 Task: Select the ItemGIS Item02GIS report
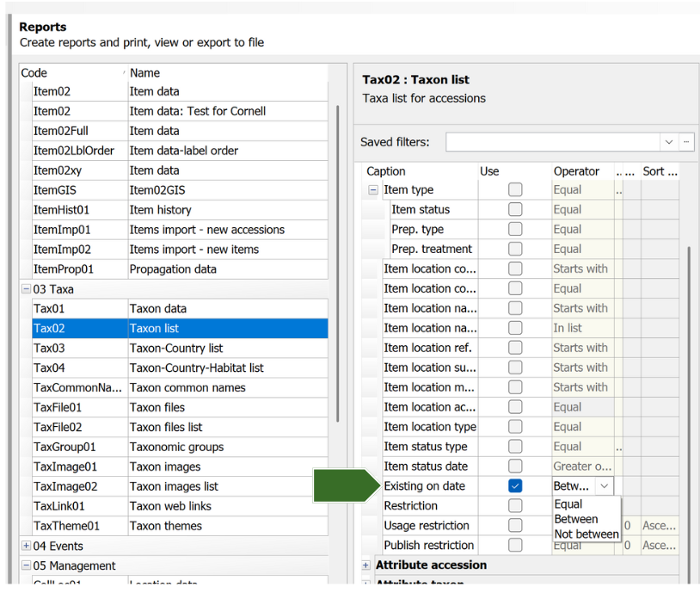pos(181,190)
